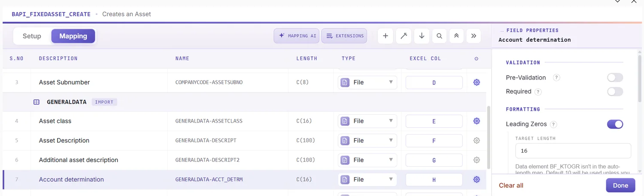Open settings gear for Asset Subnumber row
Viewport: 644px width, 196px height.
[x=477, y=83]
